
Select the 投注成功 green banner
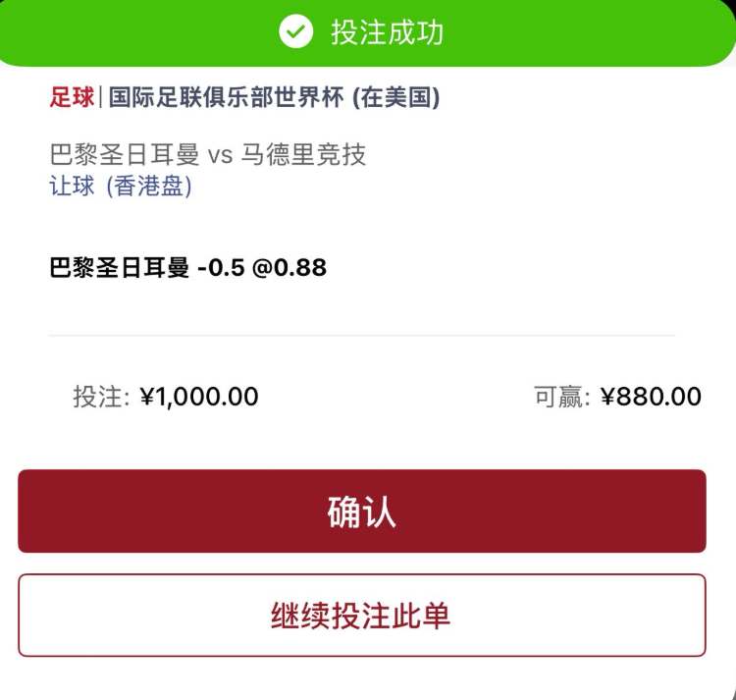[x=368, y=32]
